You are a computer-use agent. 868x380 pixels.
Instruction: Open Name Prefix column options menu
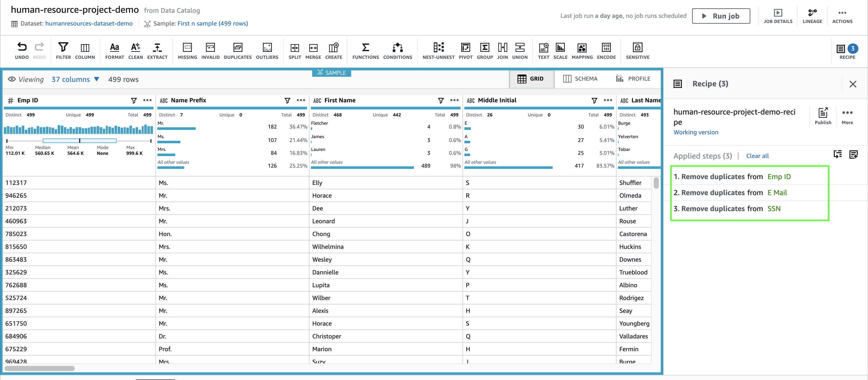click(301, 100)
